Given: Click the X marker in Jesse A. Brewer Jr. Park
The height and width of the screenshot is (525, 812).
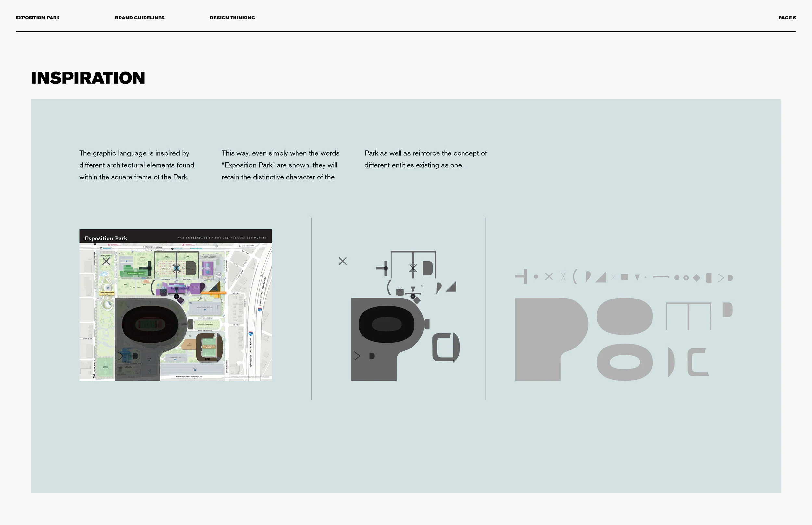Looking at the screenshot, I should point(107,262).
